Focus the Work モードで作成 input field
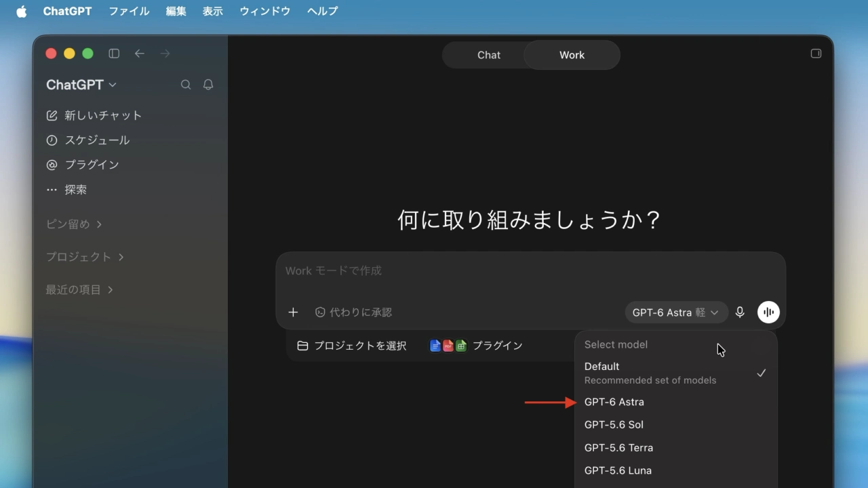 point(530,271)
